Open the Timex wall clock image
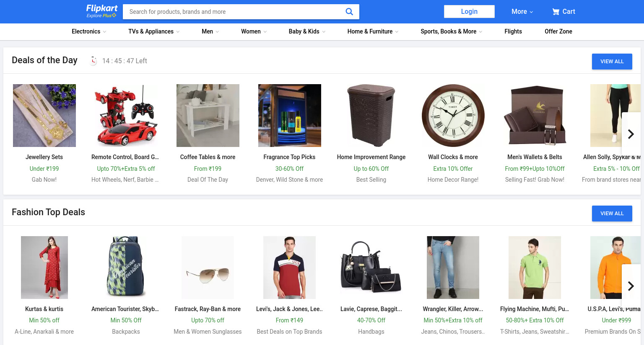The image size is (644, 345). tap(453, 116)
